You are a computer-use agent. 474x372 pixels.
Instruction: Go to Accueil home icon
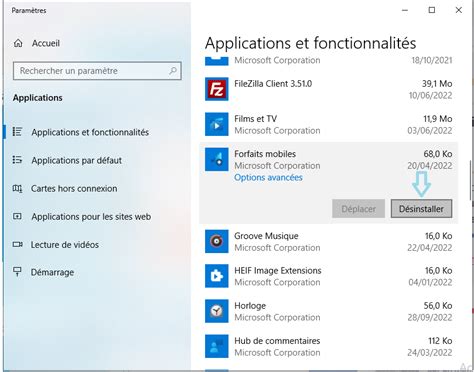tap(18, 43)
